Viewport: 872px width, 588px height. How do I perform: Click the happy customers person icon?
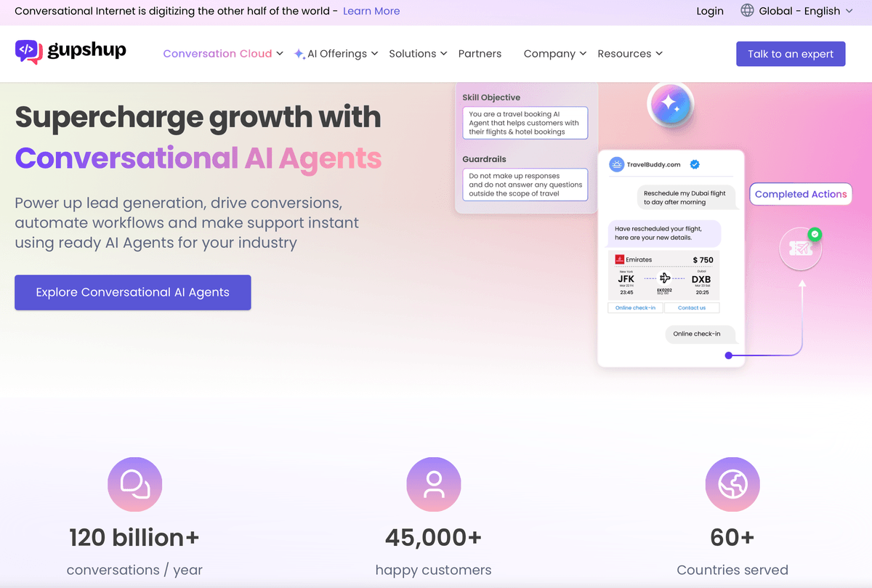434,484
